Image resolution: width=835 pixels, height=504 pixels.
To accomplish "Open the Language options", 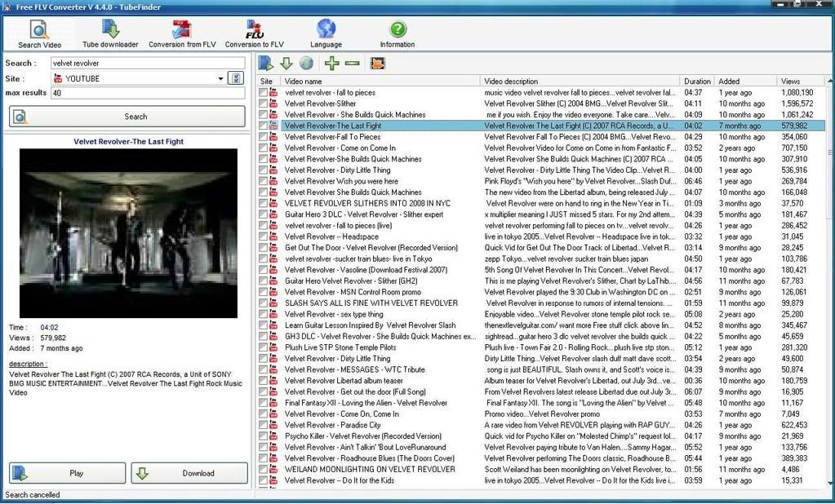I will coord(326,34).
